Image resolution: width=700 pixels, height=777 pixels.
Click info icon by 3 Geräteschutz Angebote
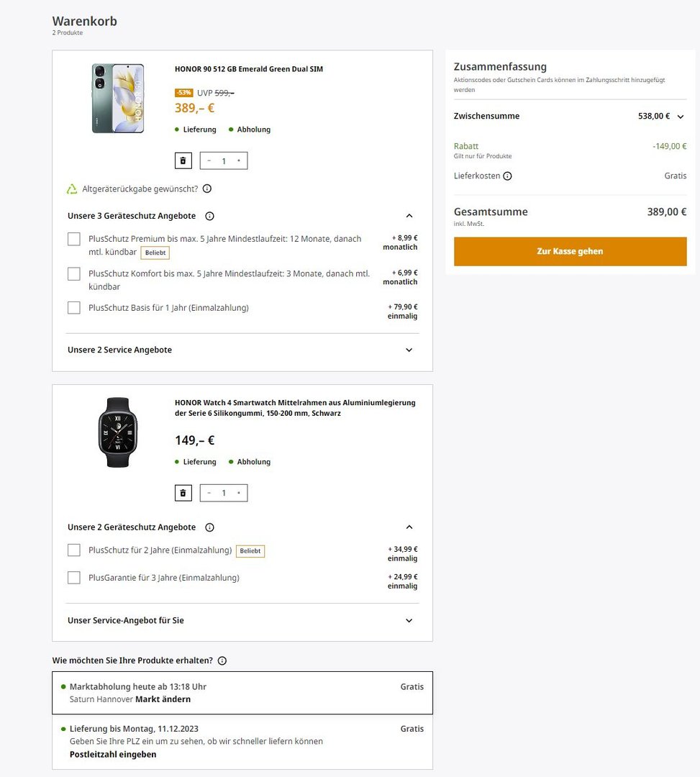pos(209,216)
